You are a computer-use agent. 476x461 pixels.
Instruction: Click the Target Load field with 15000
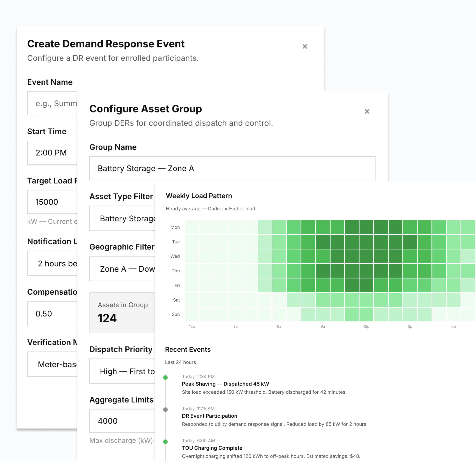[x=52, y=202]
